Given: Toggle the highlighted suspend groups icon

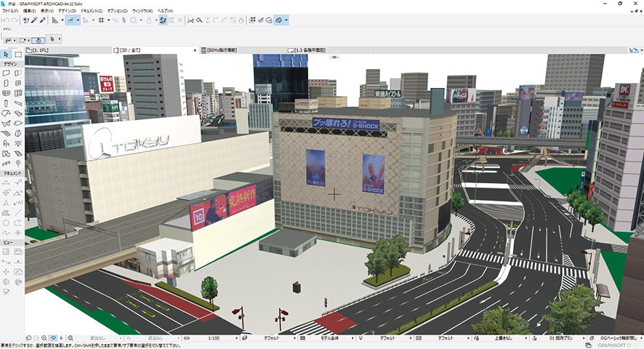Looking at the screenshot, I should coord(163,20).
